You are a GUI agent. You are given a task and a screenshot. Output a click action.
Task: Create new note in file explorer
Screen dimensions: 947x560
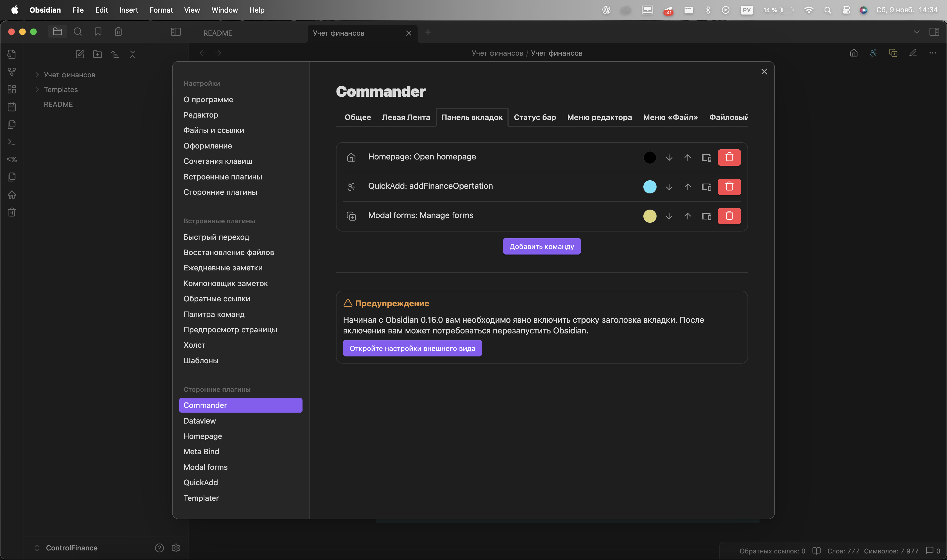pos(80,54)
